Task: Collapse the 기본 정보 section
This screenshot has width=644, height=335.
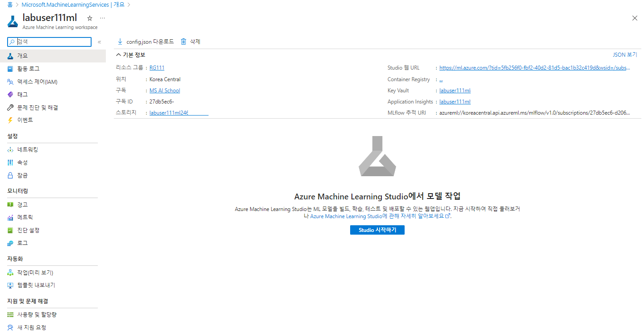Action: (x=130, y=55)
